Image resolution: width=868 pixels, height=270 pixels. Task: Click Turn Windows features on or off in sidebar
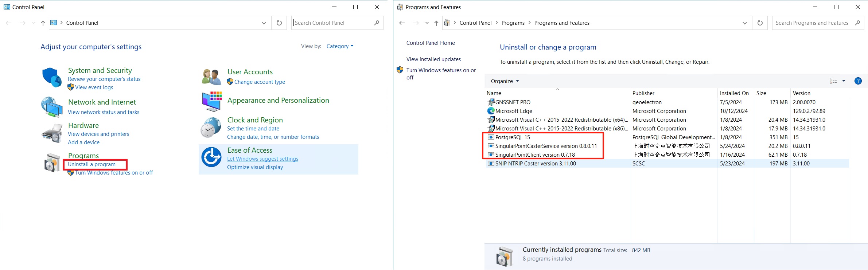[441, 74]
